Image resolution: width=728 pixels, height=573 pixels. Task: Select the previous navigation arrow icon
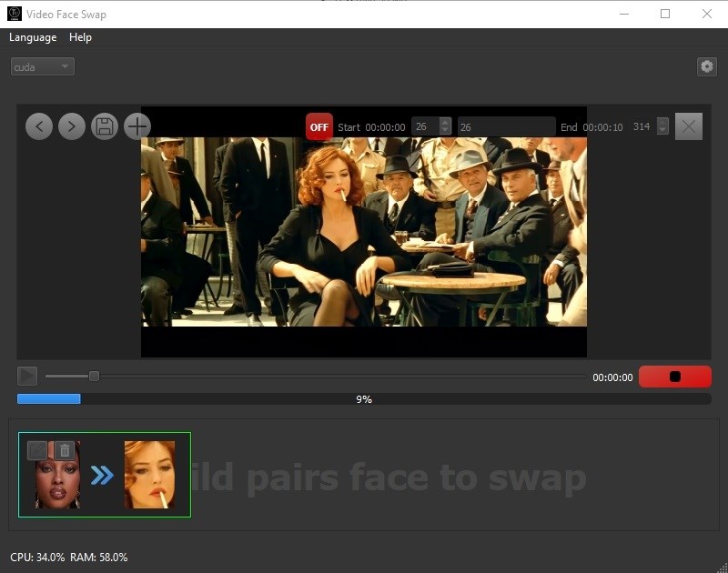(x=39, y=126)
